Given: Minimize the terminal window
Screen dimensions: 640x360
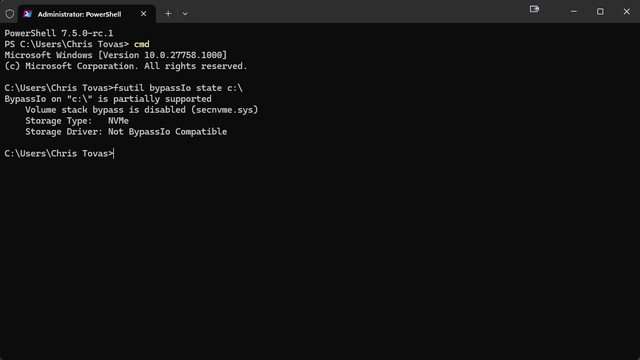Looking at the screenshot, I should tap(573, 11).
